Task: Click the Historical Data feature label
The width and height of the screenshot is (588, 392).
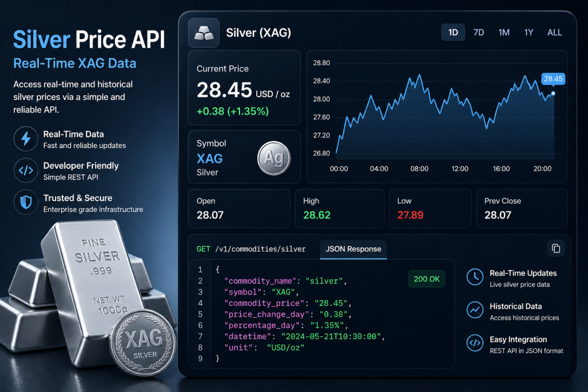Action: (x=516, y=306)
